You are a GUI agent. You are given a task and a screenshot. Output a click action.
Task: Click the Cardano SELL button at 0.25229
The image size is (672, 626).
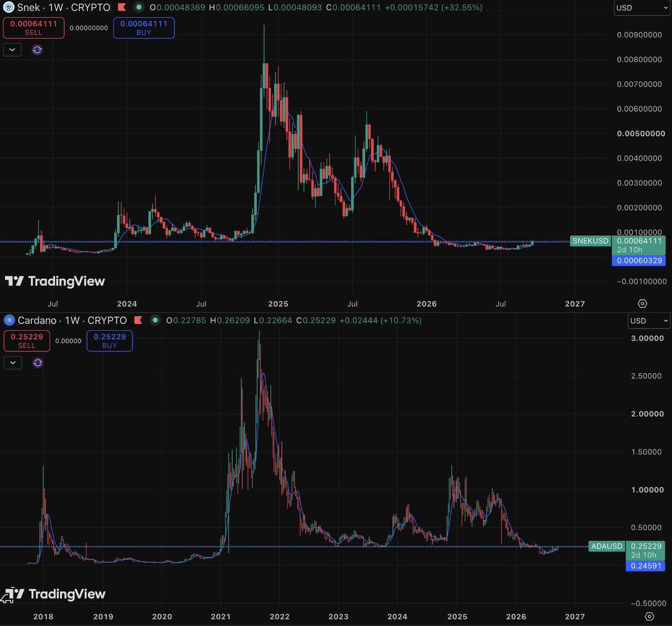[x=26, y=341]
